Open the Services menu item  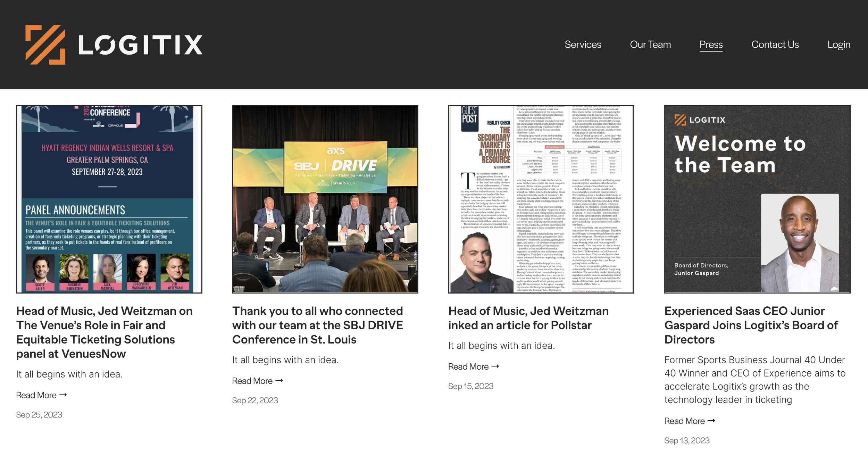click(x=583, y=45)
